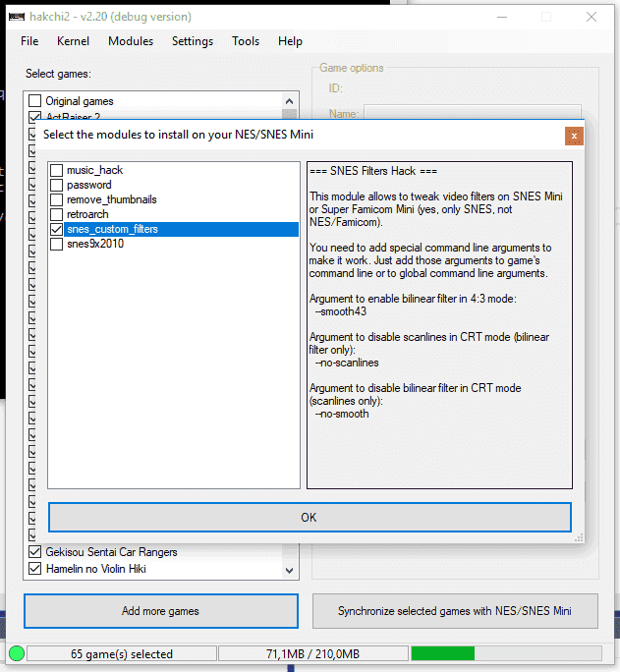The height and width of the screenshot is (672, 620).
Task: Select the remove_thumbnails module name
Action: (x=112, y=199)
